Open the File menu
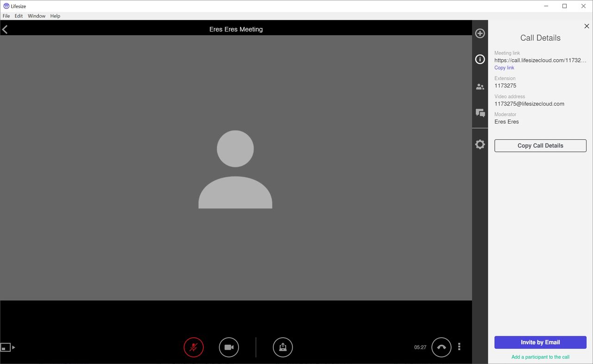 [x=6, y=16]
